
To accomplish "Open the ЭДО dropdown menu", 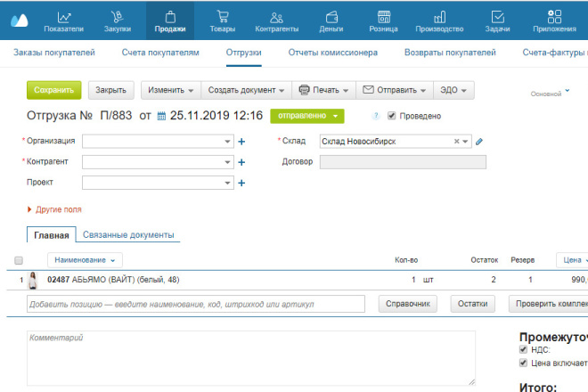I will pyautogui.click(x=453, y=90).
